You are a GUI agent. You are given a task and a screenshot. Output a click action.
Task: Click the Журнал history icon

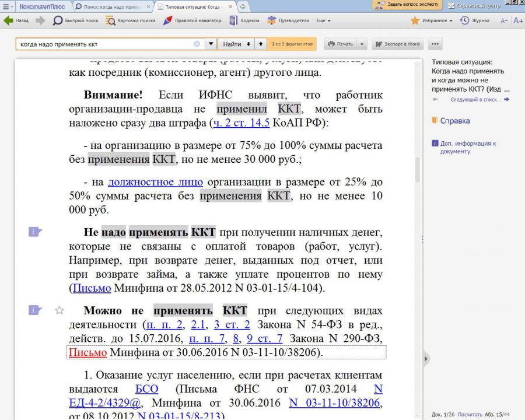465,20
